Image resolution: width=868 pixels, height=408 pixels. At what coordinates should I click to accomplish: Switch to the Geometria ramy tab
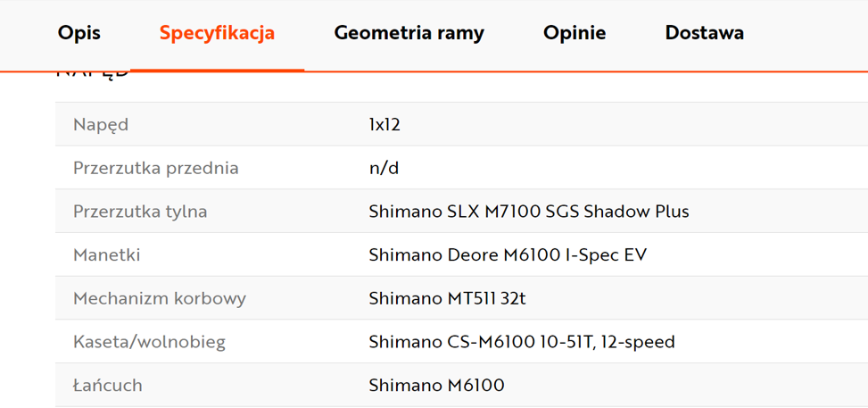click(409, 33)
